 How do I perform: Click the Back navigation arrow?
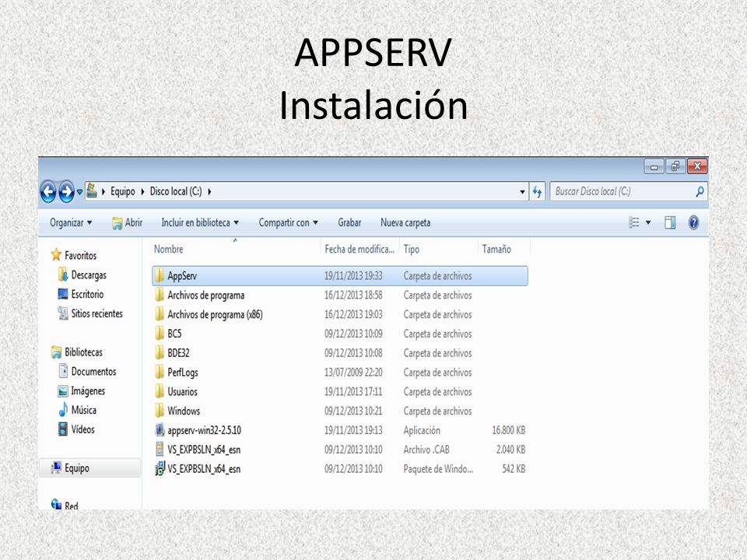[48, 191]
